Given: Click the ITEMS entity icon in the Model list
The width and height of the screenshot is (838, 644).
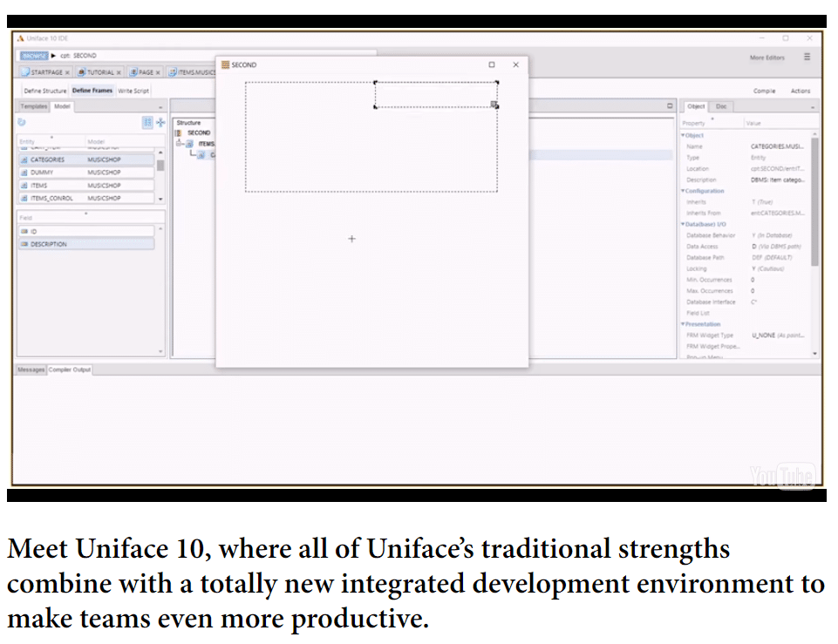Looking at the screenshot, I should tap(24, 186).
